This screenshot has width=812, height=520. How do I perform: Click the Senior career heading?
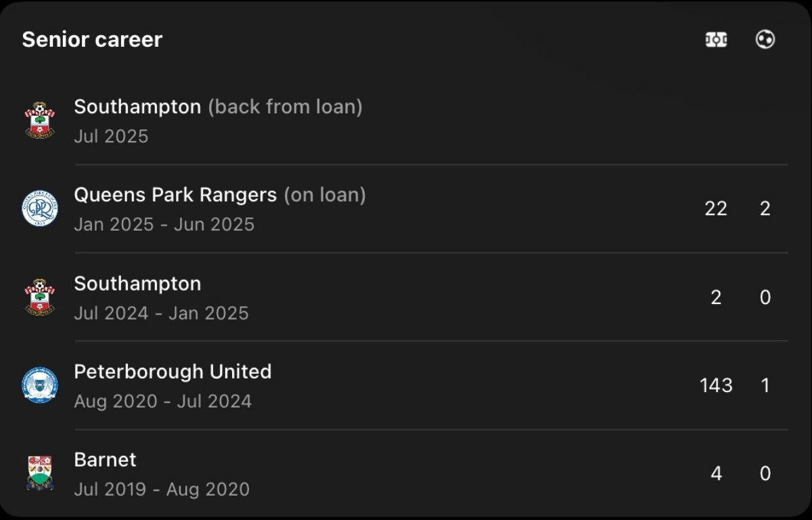coord(92,39)
